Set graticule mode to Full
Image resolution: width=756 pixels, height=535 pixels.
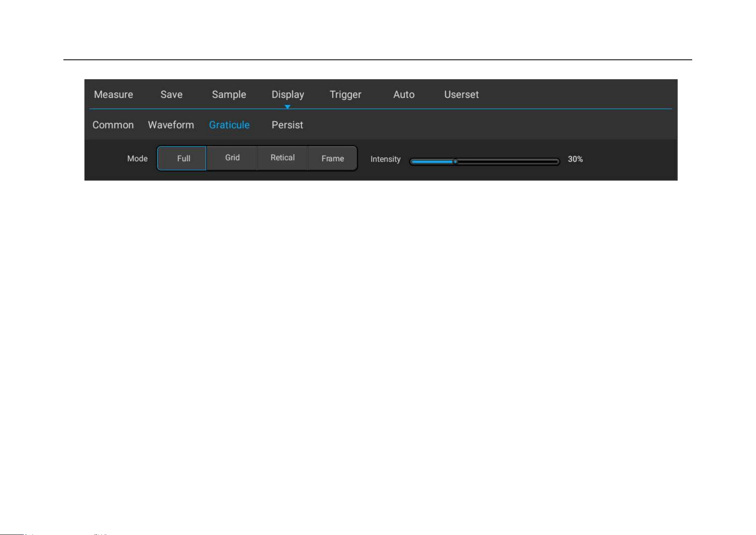[x=182, y=158]
